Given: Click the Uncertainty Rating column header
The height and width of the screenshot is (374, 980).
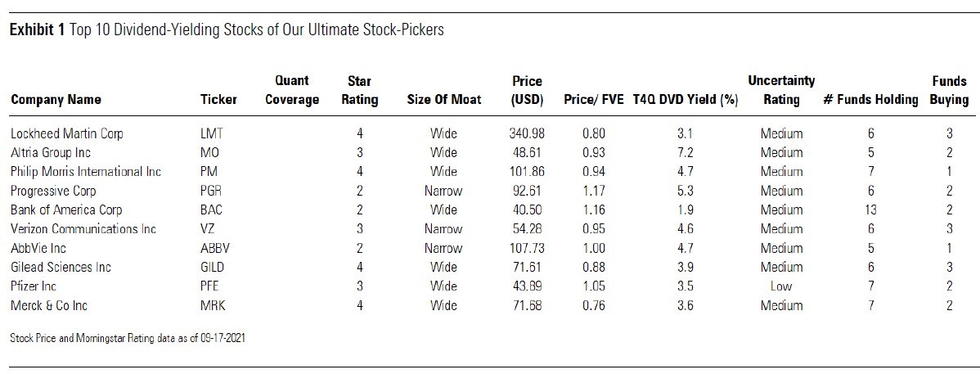Looking at the screenshot, I should coord(780,90).
